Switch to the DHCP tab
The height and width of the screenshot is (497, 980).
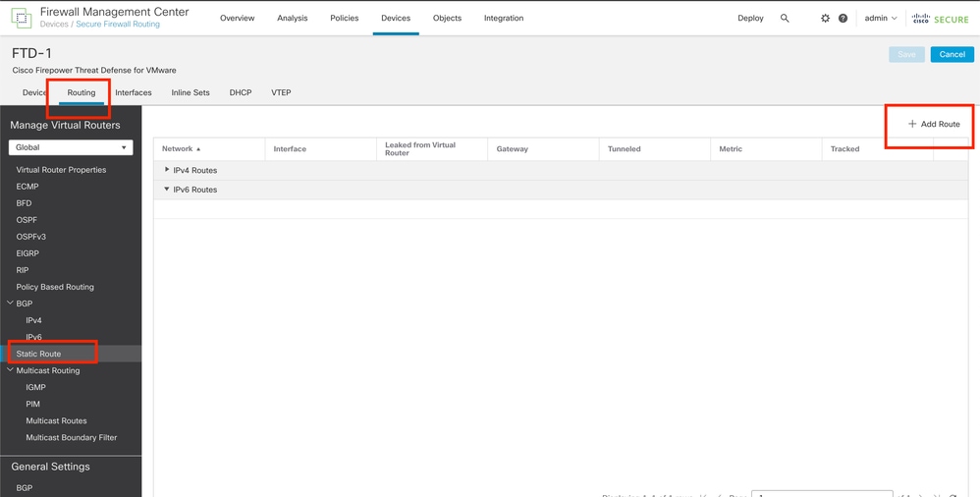pos(240,92)
